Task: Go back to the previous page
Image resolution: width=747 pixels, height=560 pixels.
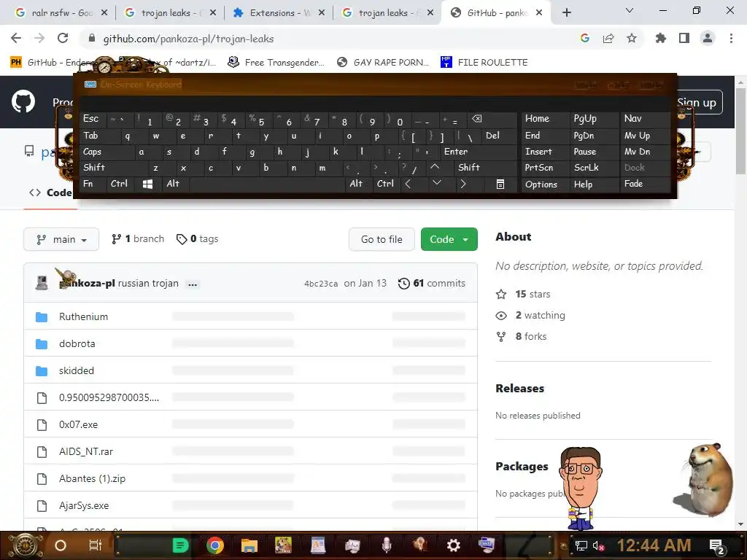Action: pyautogui.click(x=16, y=39)
